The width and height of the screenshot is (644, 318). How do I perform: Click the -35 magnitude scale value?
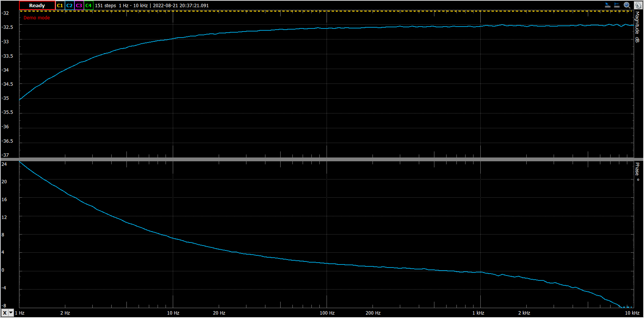click(5, 98)
